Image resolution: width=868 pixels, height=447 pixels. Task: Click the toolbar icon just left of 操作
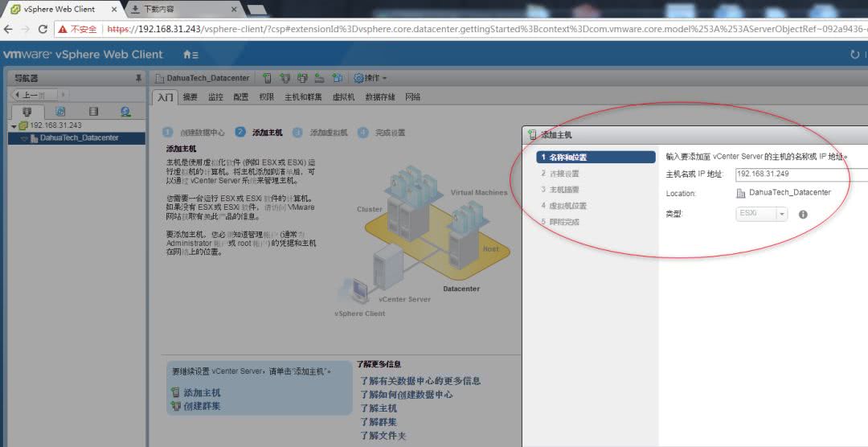(x=337, y=78)
